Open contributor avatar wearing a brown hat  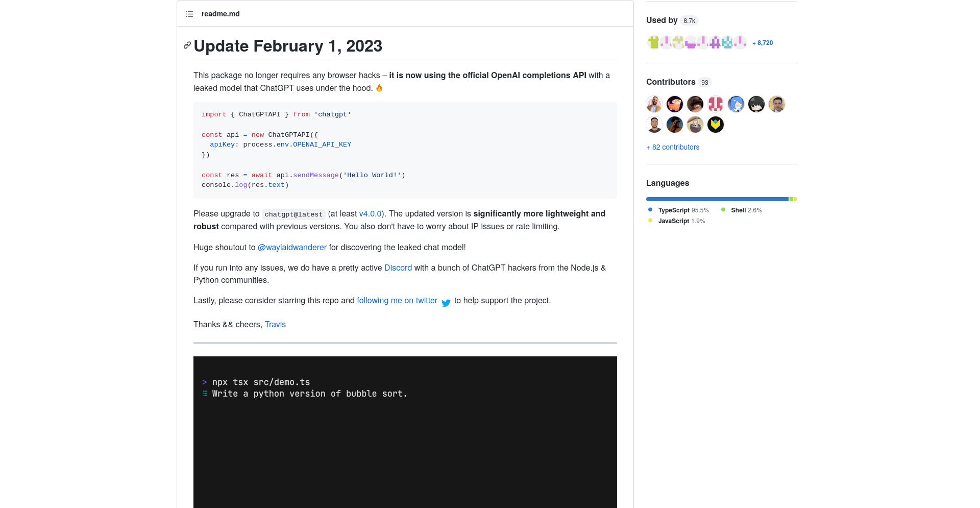pyautogui.click(x=695, y=104)
